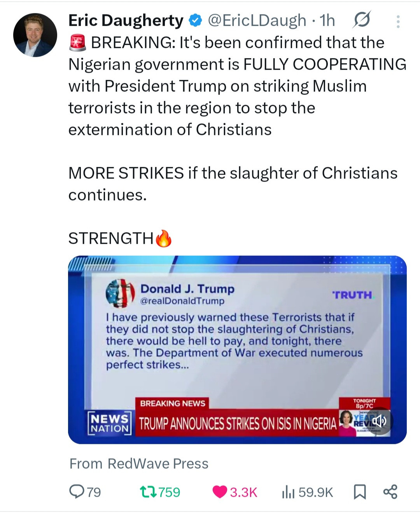Open Eric Daugherty's profile picture
Image resolution: width=420 pixels, height=515 pixels.
(35, 35)
